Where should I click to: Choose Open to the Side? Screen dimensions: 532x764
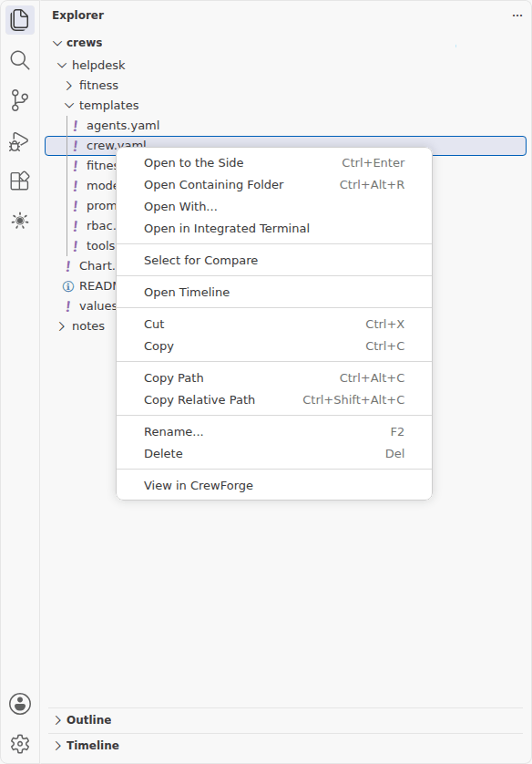click(x=274, y=163)
